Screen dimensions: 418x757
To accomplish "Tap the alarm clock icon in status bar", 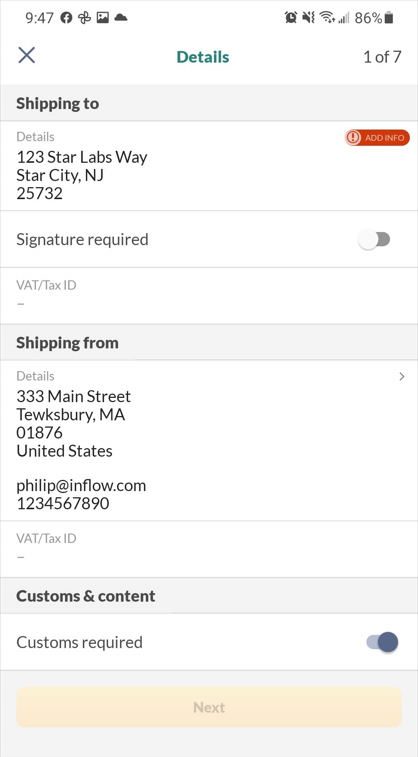I will (x=291, y=18).
